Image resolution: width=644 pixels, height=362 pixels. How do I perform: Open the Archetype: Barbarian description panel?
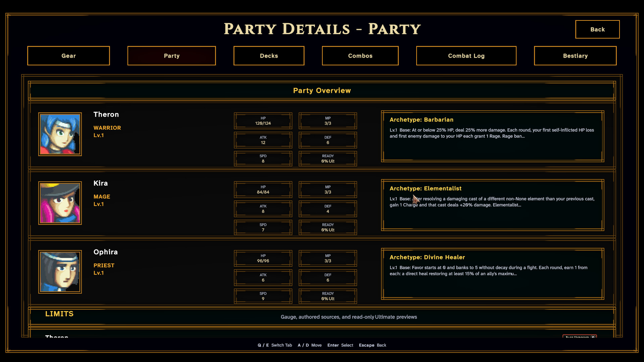click(492, 136)
